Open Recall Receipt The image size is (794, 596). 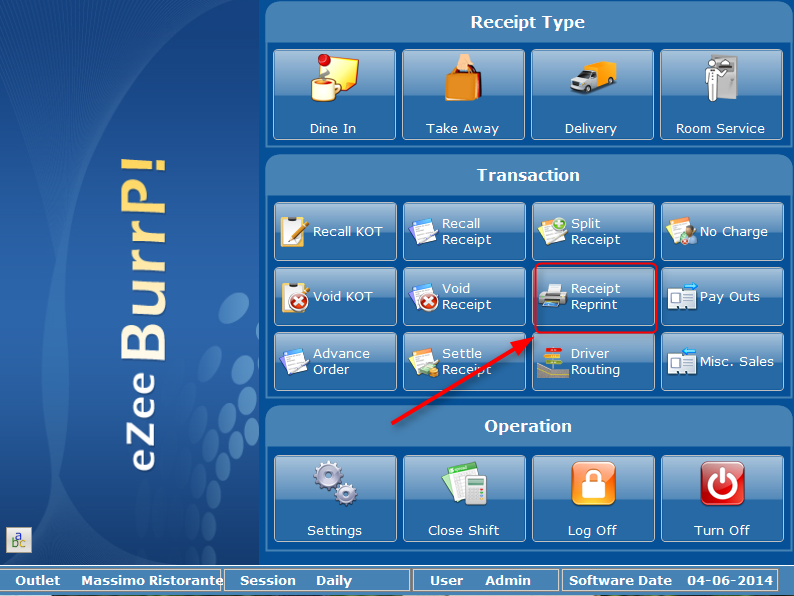[464, 231]
